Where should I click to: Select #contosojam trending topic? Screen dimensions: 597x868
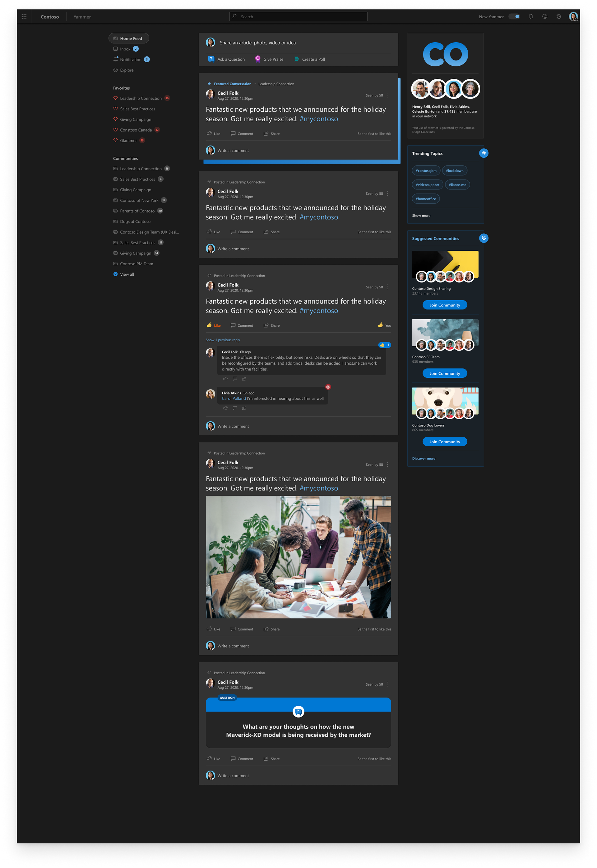(426, 171)
